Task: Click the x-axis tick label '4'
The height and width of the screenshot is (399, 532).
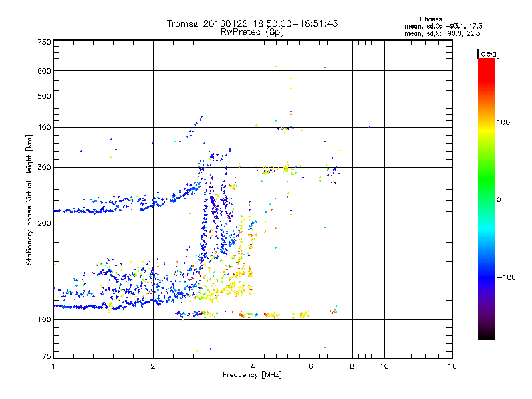Action: coord(253,366)
